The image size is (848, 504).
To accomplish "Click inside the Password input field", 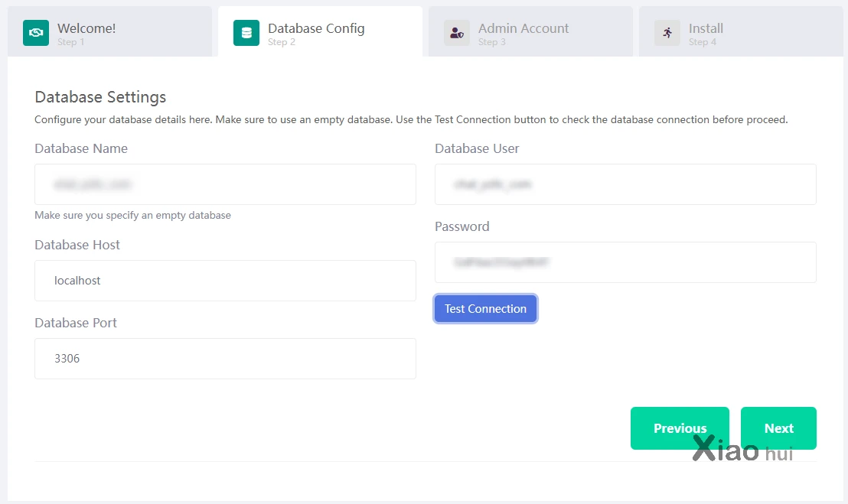I will tap(625, 262).
